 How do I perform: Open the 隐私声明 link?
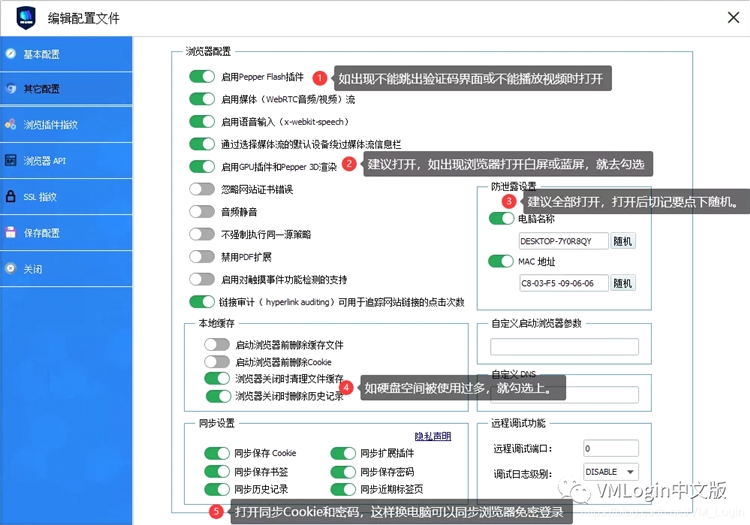click(432, 436)
